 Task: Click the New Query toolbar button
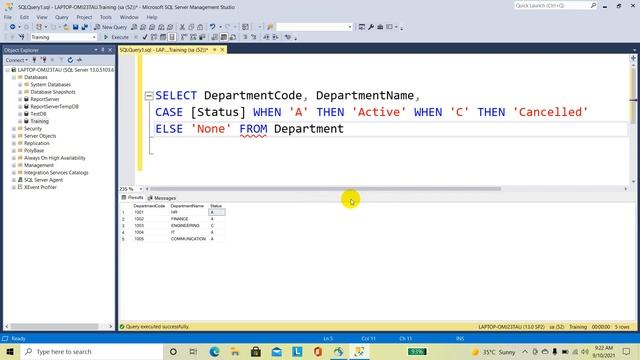click(110, 27)
